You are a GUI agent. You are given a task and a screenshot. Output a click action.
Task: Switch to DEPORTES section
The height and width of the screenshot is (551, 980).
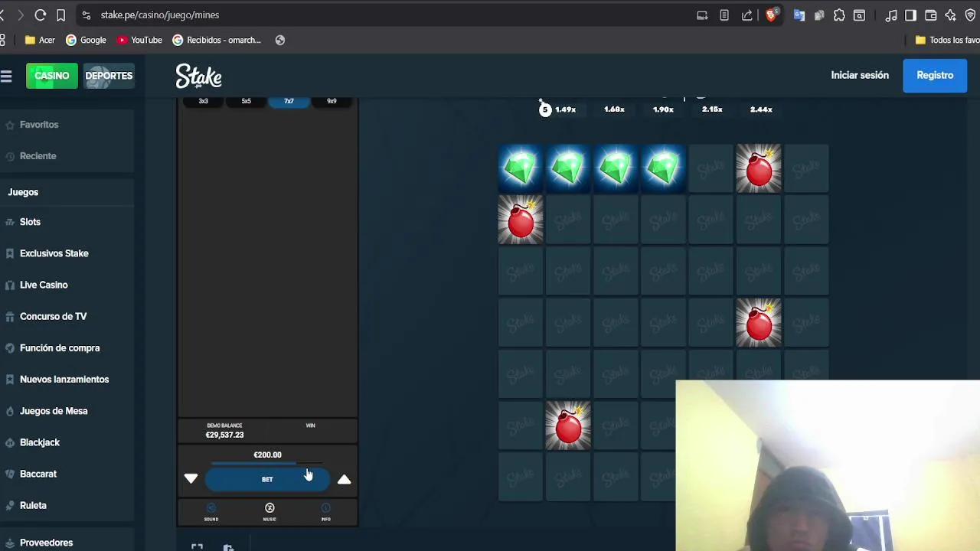point(109,76)
